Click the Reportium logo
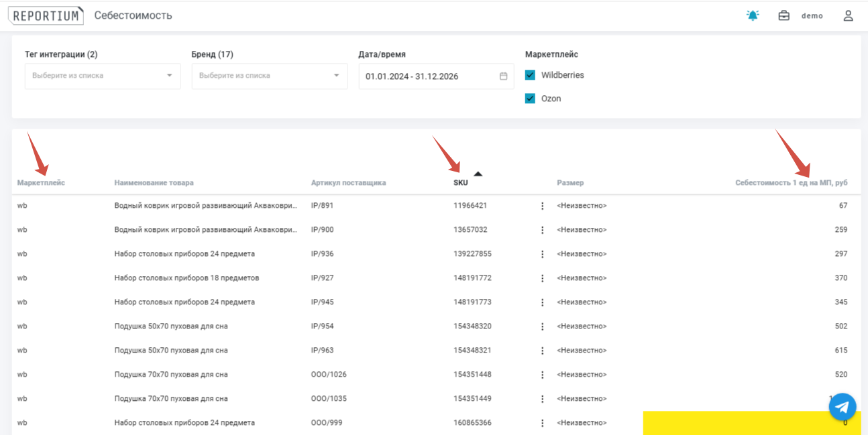 (46, 15)
